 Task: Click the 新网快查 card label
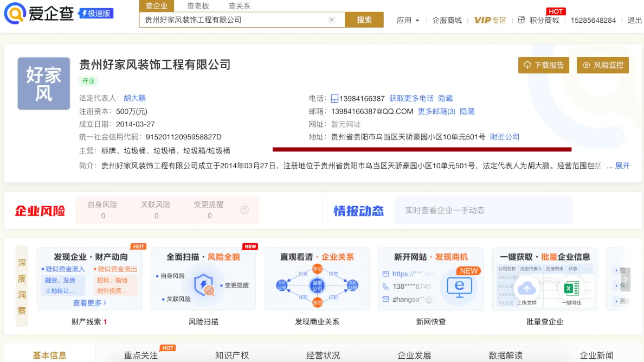click(431, 322)
